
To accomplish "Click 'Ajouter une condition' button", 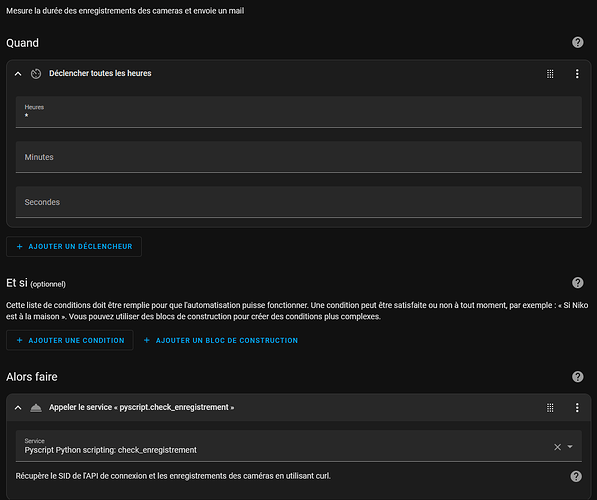I will tap(70, 340).
